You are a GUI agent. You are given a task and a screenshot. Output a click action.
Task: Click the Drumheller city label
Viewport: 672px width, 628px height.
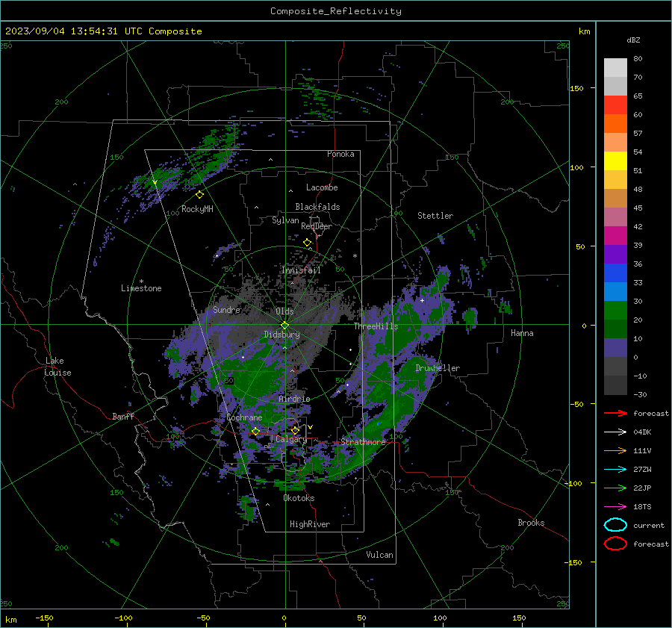click(x=438, y=368)
